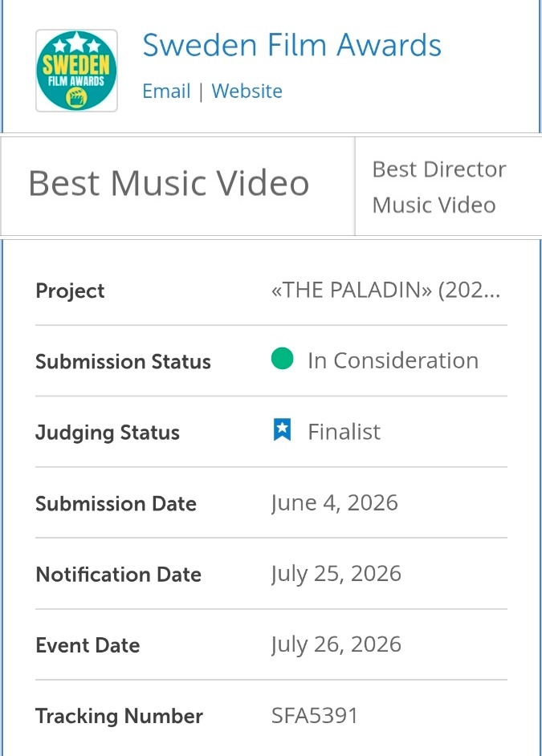
Task: Click the July 25, 2026 notification date
Action: [336, 574]
